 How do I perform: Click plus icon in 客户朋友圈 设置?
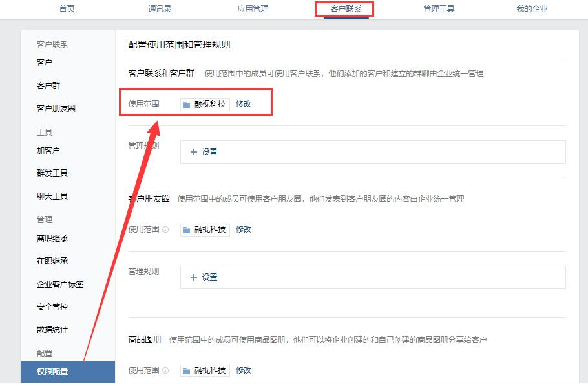tap(193, 277)
